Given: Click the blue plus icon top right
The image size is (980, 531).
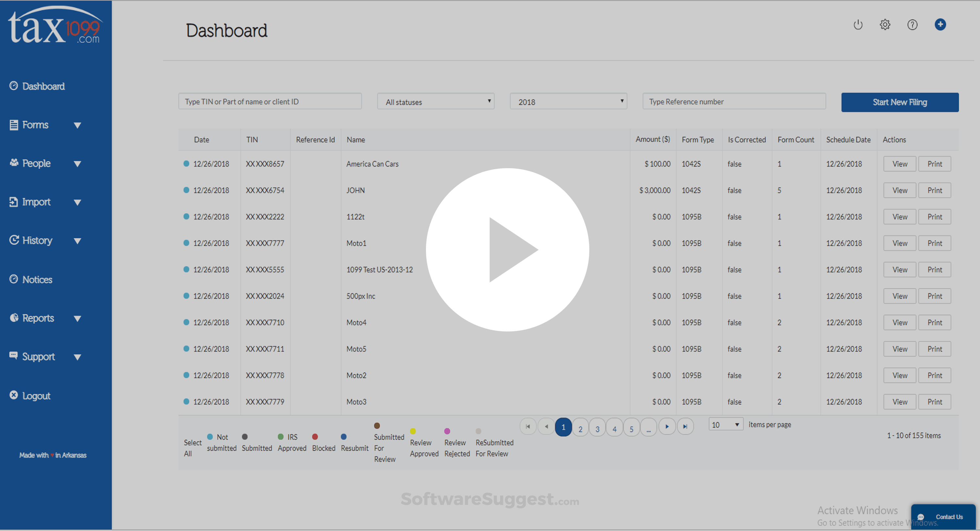Looking at the screenshot, I should [940, 24].
